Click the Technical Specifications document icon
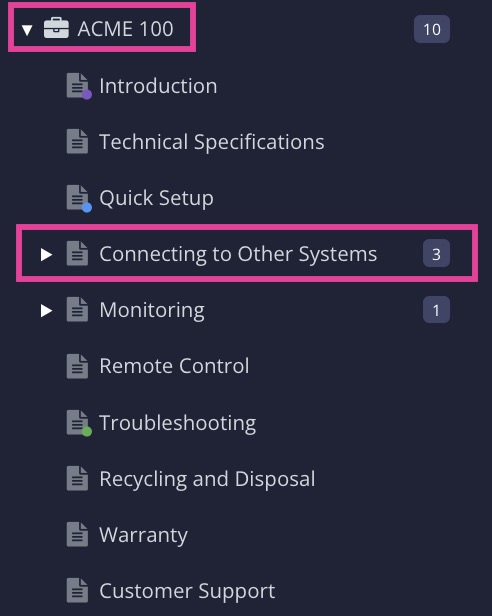The width and height of the screenshot is (492, 616). pos(77,141)
